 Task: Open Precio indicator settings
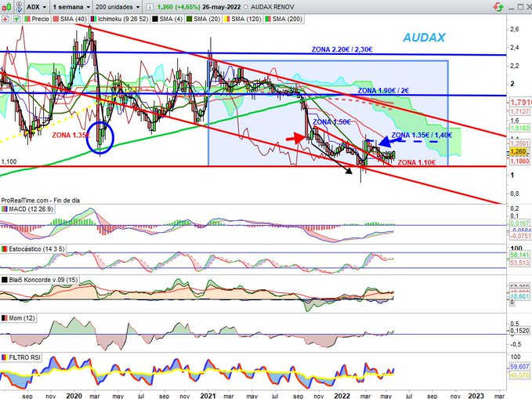pyautogui.click(x=40, y=19)
